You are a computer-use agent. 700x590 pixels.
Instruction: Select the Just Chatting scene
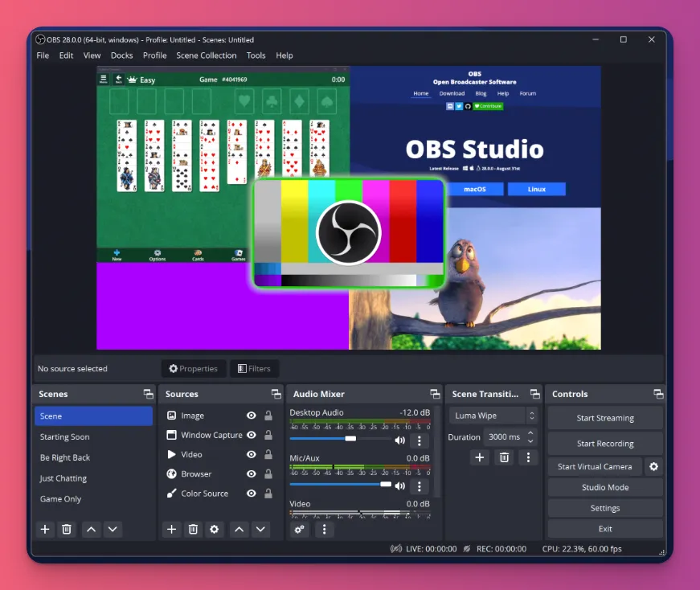[63, 477]
